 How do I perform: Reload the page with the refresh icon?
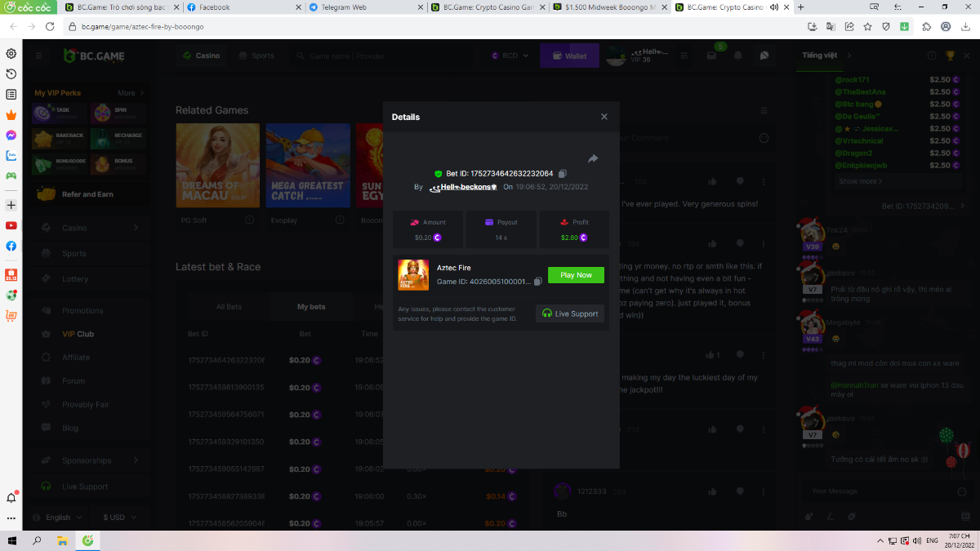coord(50,26)
